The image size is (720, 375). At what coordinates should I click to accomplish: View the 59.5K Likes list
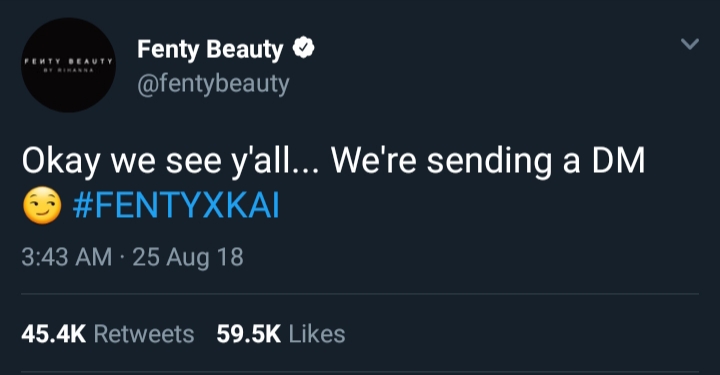tap(281, 334)
